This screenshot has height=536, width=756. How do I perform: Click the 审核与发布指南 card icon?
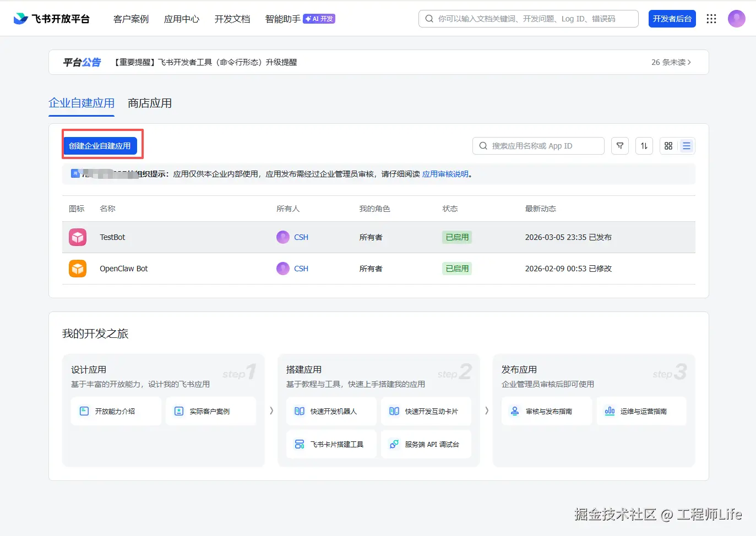(x=515, y=411)
